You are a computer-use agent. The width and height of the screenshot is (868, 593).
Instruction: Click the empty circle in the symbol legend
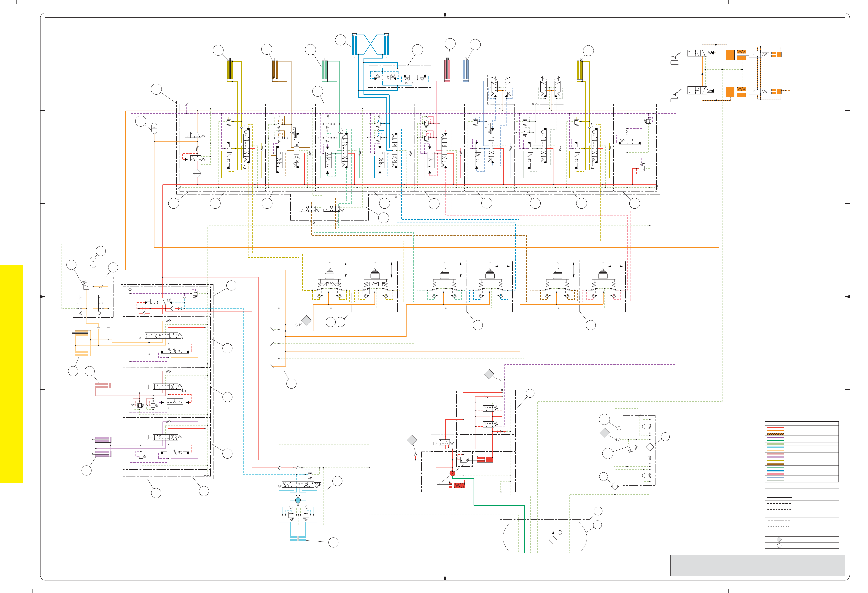click(x=779, y=546)
